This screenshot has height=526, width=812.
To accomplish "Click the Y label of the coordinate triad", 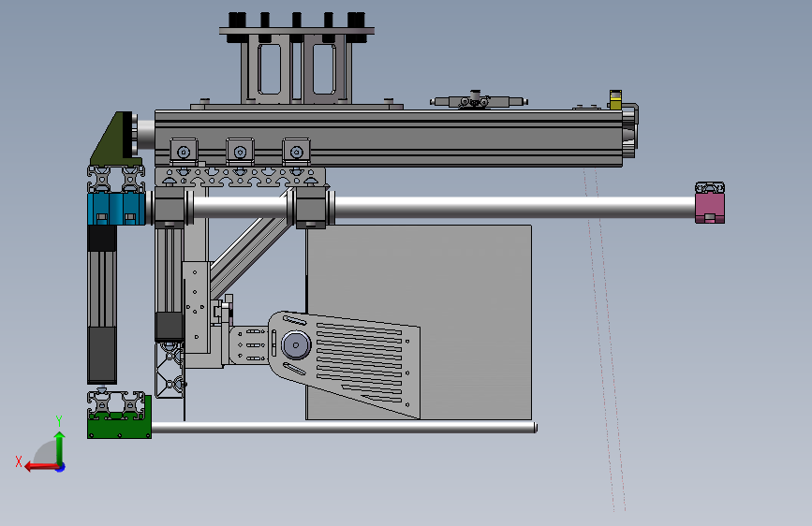I will [x=59, y=421].
